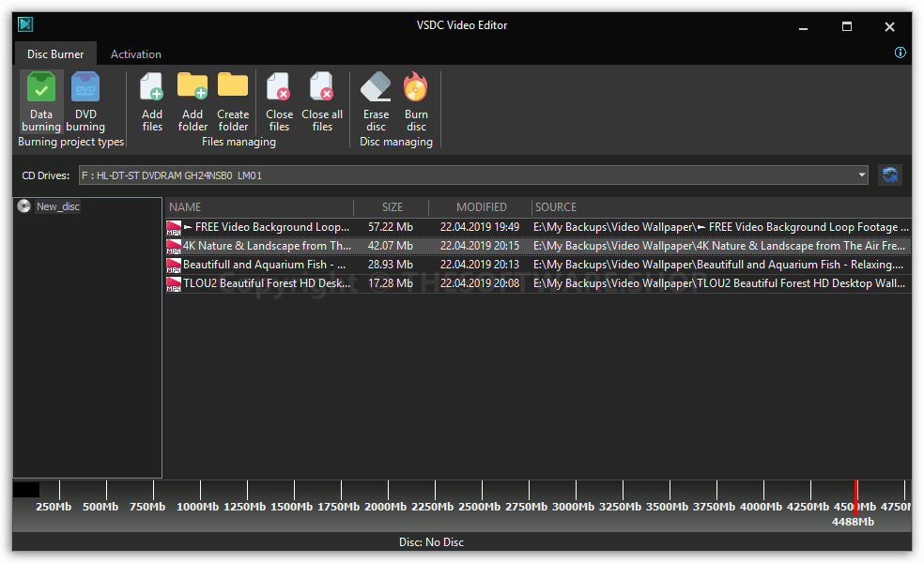Click the Burn disc flame icon
924x563 pixels.
click(416, 86)
